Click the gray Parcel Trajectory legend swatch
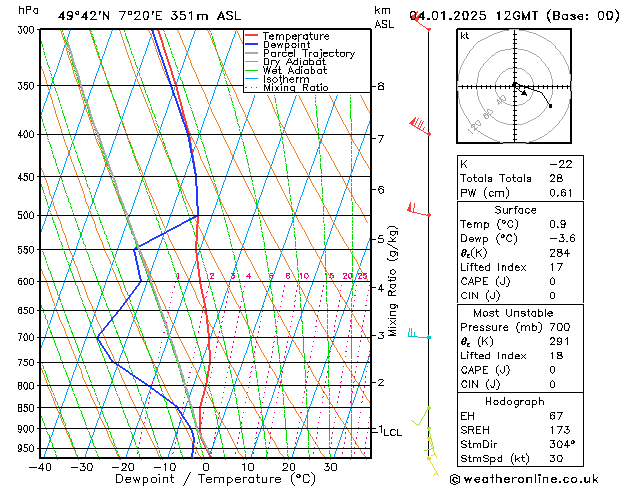Viewport: 629px width, 486px height. (252, 53)
